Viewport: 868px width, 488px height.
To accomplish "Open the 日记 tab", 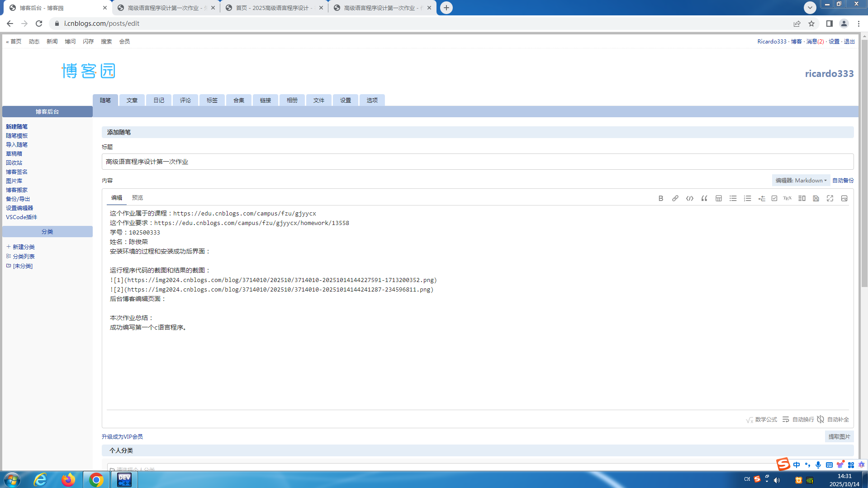I will point(159,100).
